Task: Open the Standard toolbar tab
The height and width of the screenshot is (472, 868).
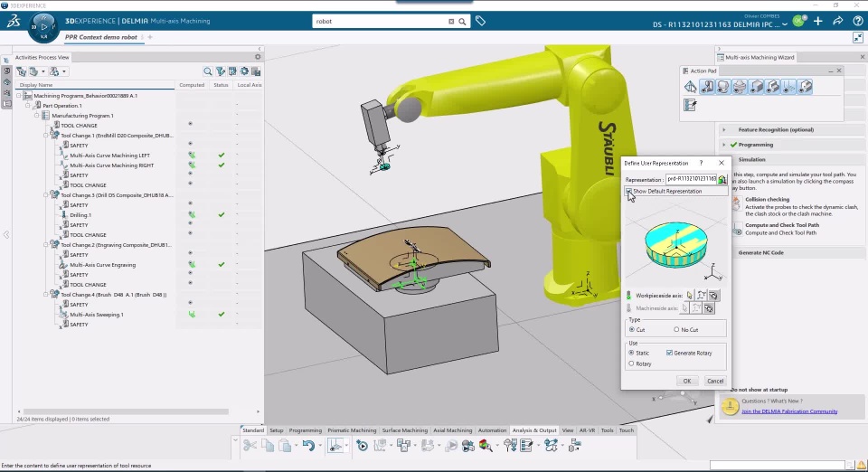Action: pyautogui.click(x=253, y=430)
